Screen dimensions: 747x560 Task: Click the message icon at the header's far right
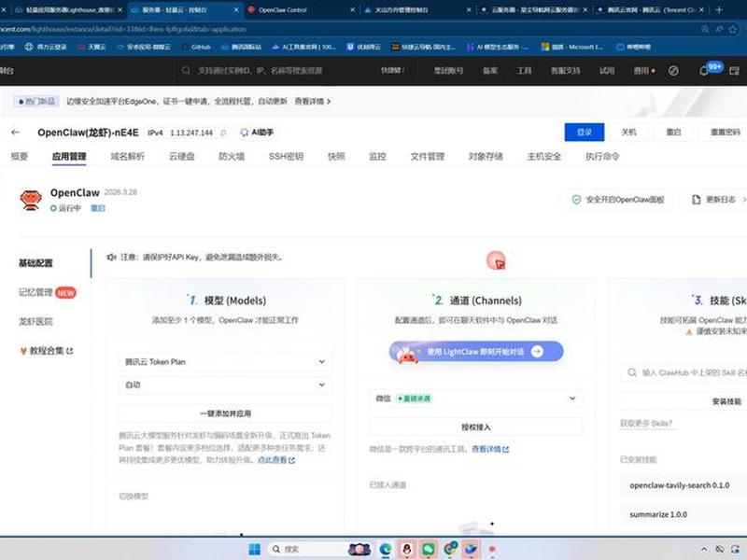coord(734,71)
